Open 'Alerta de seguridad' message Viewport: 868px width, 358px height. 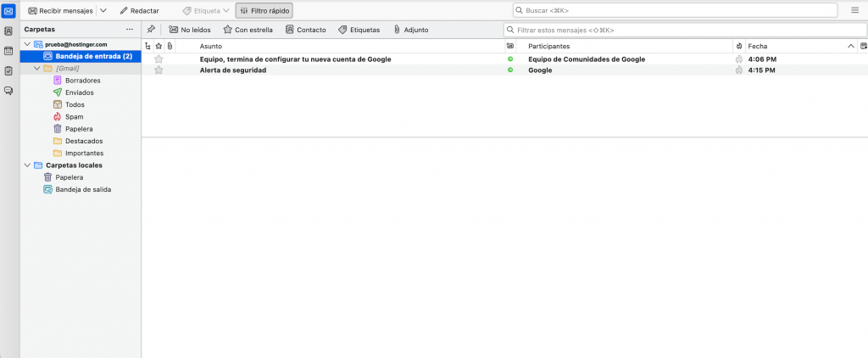coord(233,70)
